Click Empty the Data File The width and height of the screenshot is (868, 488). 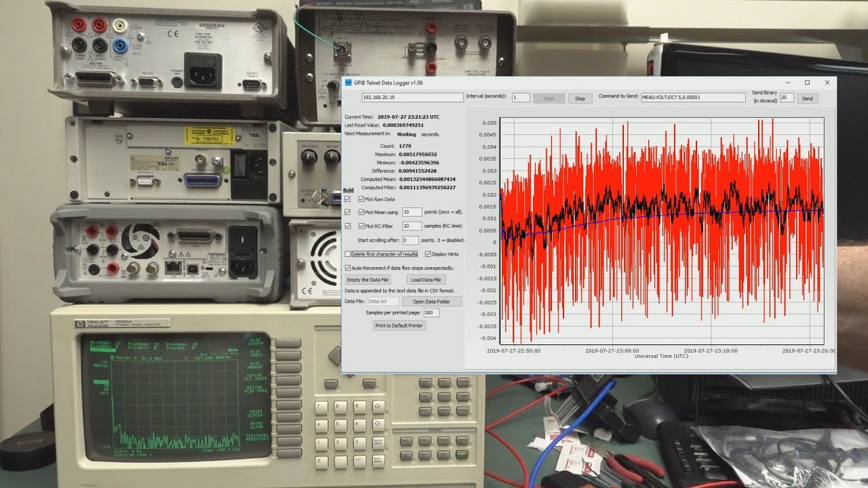pos(368,280)
